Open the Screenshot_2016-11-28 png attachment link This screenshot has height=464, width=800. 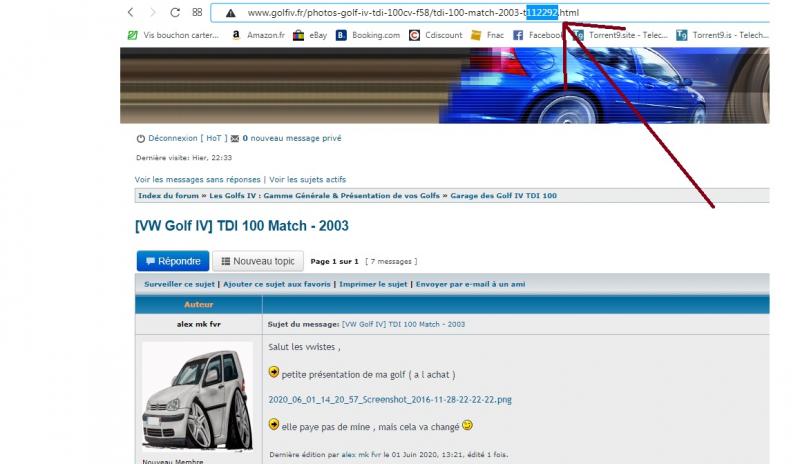tap(390, 400)
